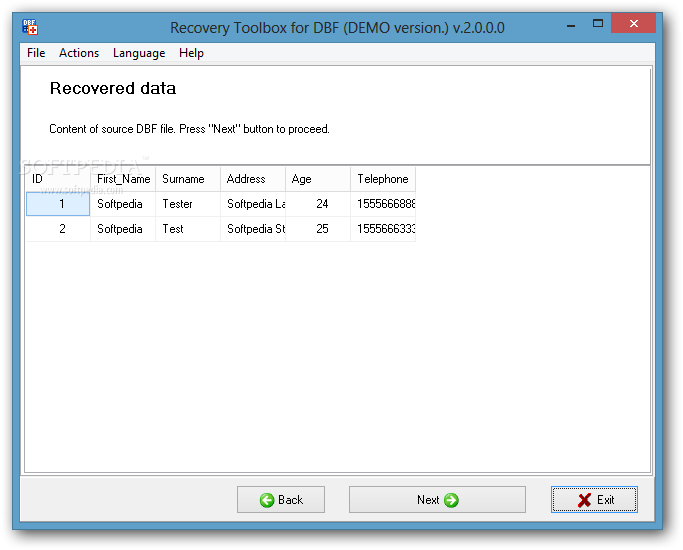
Task: Quit using the Exit button
Action: (594, 499)
